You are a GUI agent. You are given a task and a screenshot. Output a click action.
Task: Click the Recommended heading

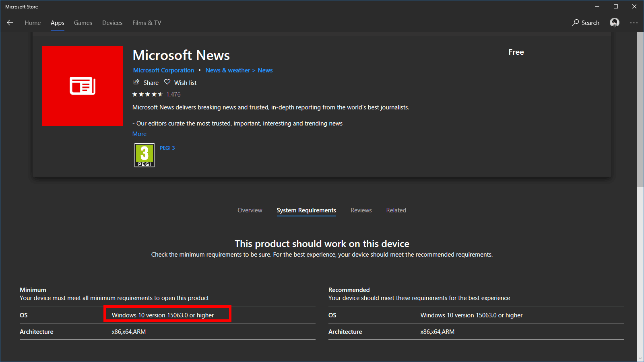click(349, 290)
